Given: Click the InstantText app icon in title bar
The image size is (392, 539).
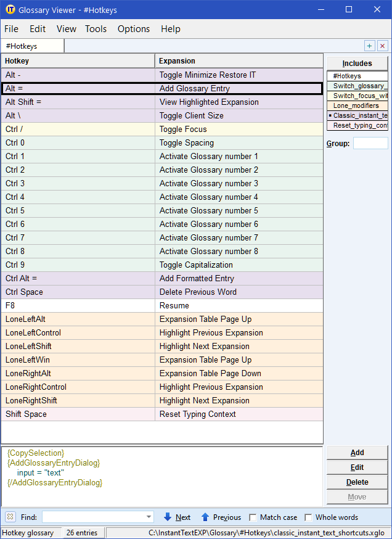Looking at the screenshot, I should tap(10, 10).
